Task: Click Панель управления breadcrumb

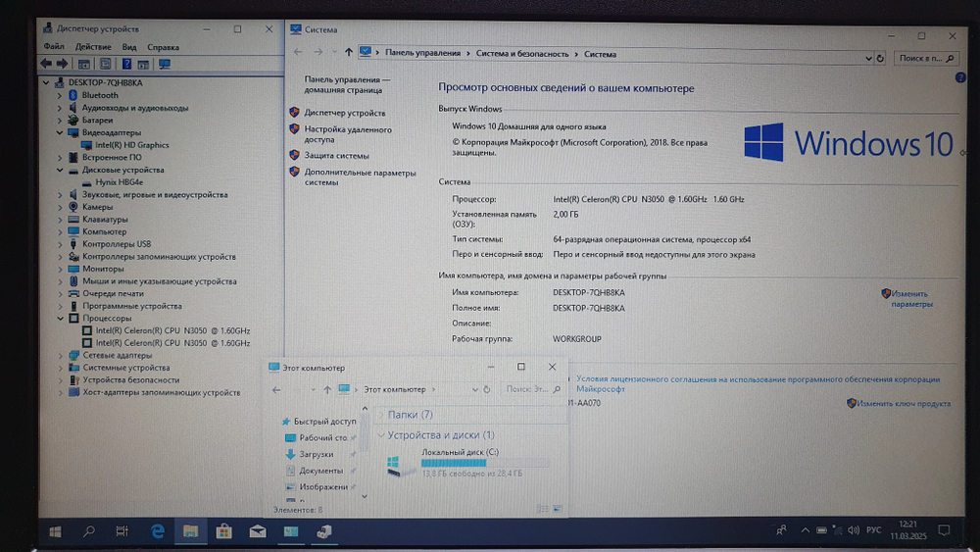Action: [x=422, y=53]
